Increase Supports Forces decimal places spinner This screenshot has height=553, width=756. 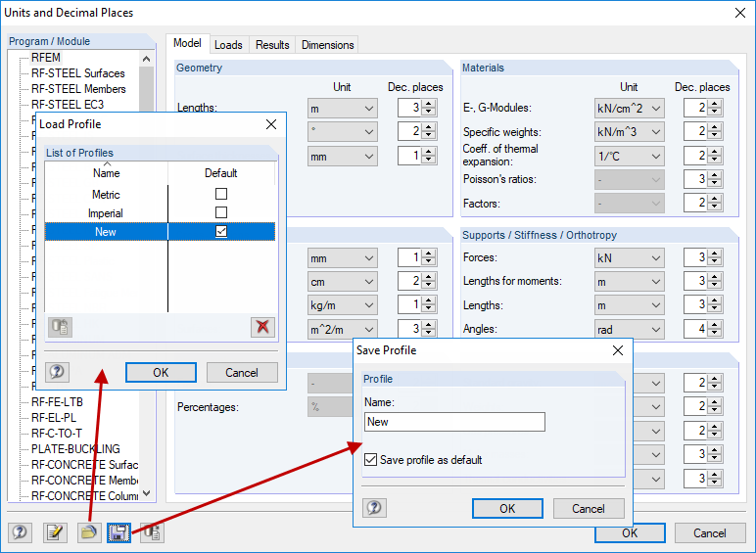pos(715,253)
